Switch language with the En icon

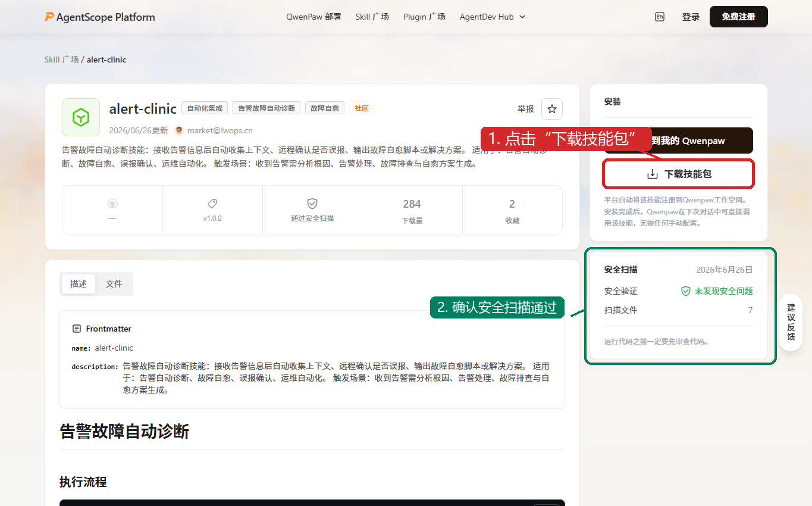point(659,17)
